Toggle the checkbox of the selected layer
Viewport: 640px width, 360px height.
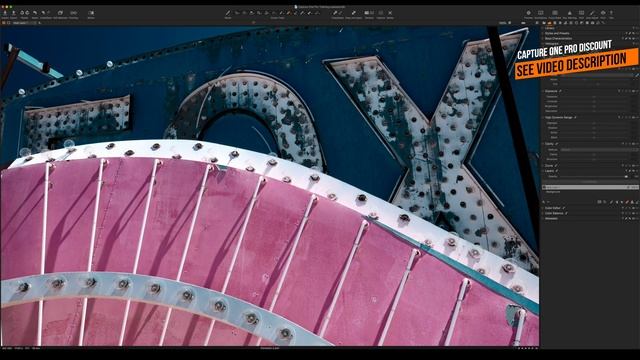(544, 187)
